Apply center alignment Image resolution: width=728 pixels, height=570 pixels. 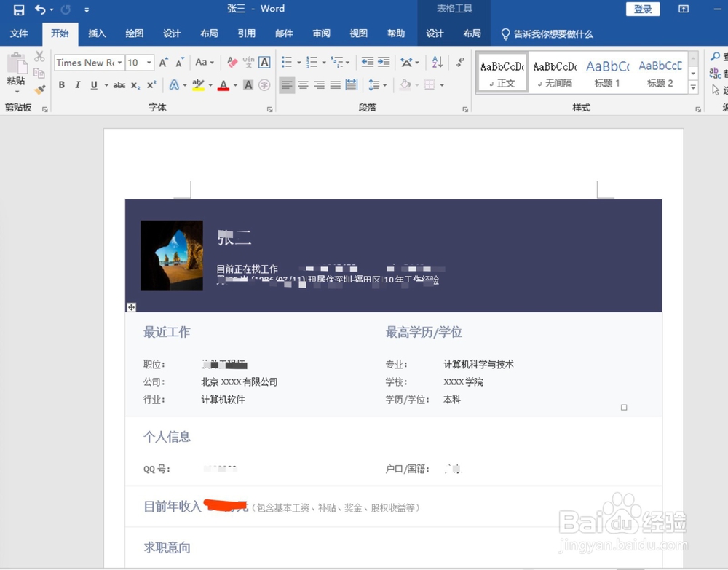click(x=302, y=85)
